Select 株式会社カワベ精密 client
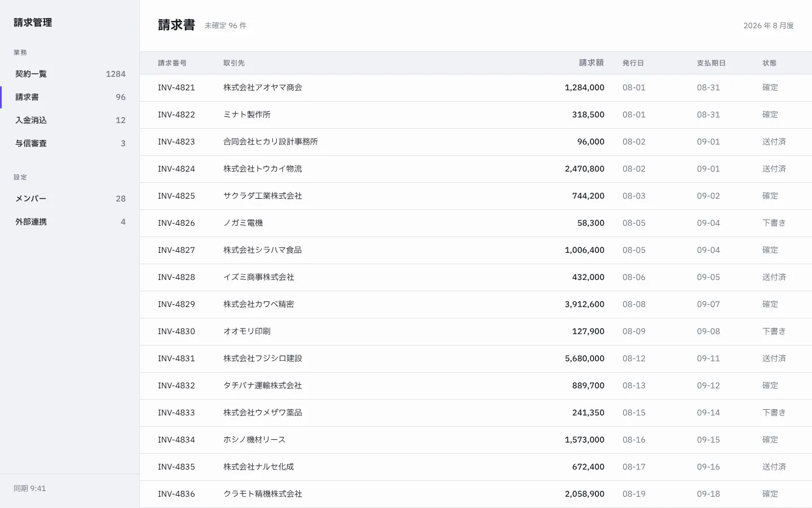Screen dimensions: 812x508 pos(259,304)
